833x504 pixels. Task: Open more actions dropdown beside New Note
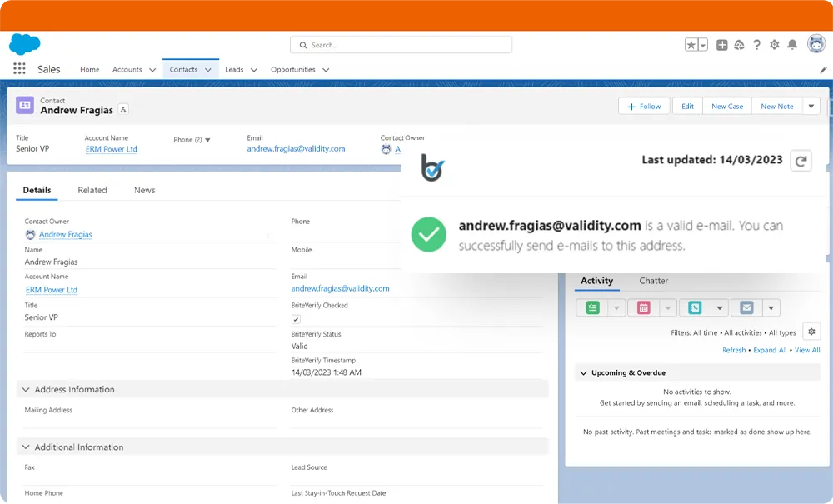coord(811,107)
